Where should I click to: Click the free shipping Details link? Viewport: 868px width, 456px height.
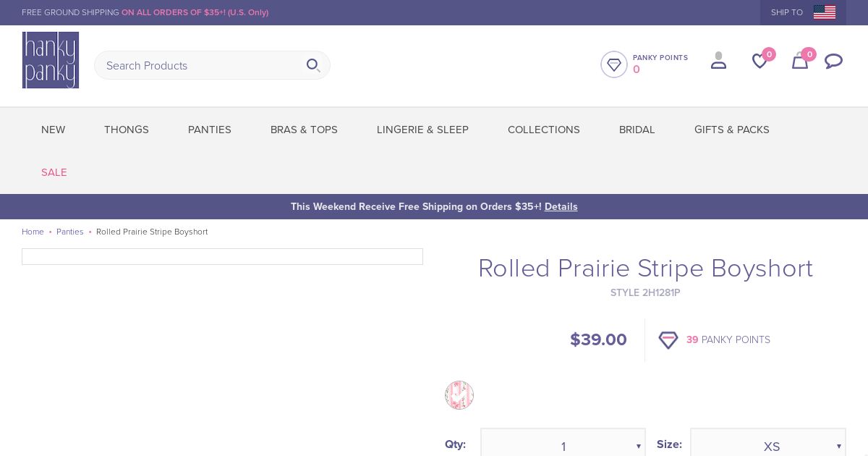click(x=561, y=207)
